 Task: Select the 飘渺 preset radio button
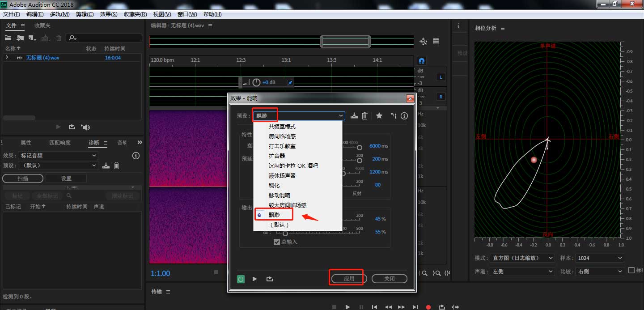[260, 214]
